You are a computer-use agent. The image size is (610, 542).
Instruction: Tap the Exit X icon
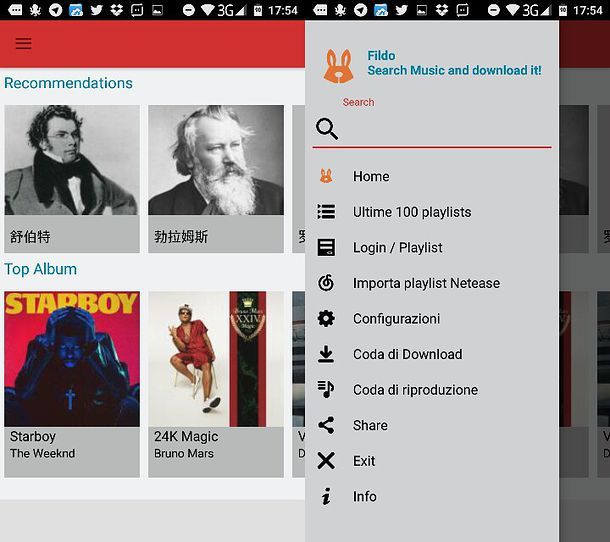point(326,461)
